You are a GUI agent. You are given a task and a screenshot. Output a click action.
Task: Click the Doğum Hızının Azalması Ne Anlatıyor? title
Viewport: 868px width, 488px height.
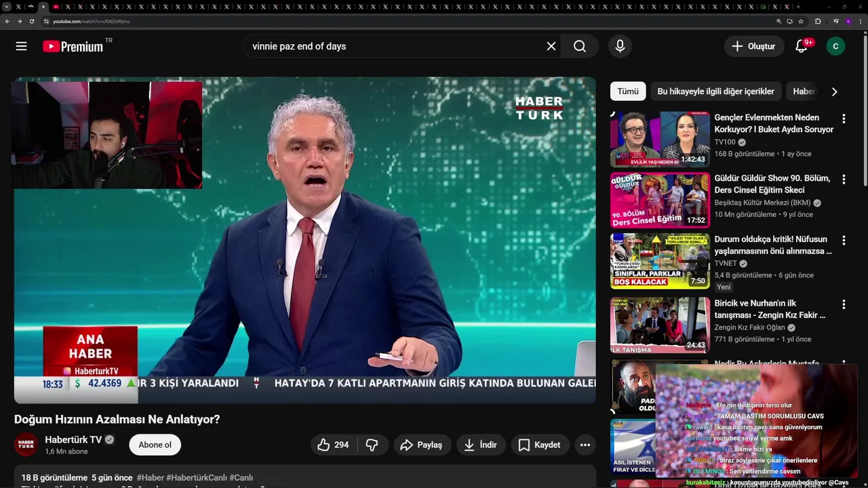pos(117,420)
